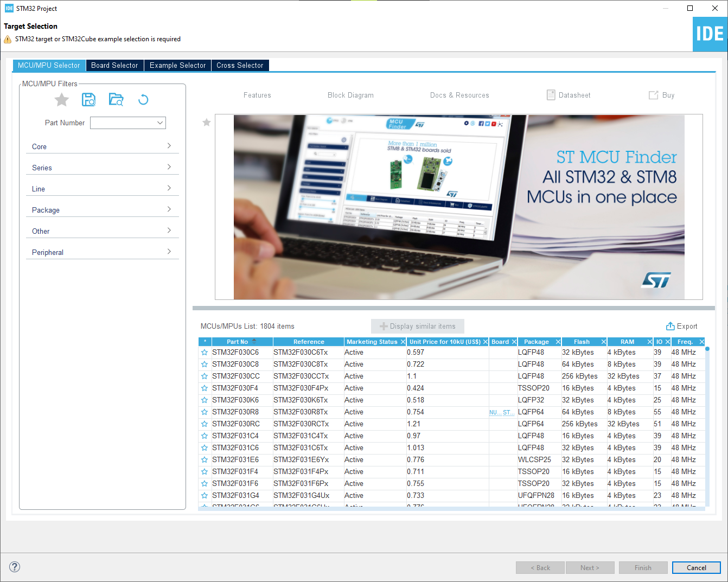Click the save search icon

[88, 100]
